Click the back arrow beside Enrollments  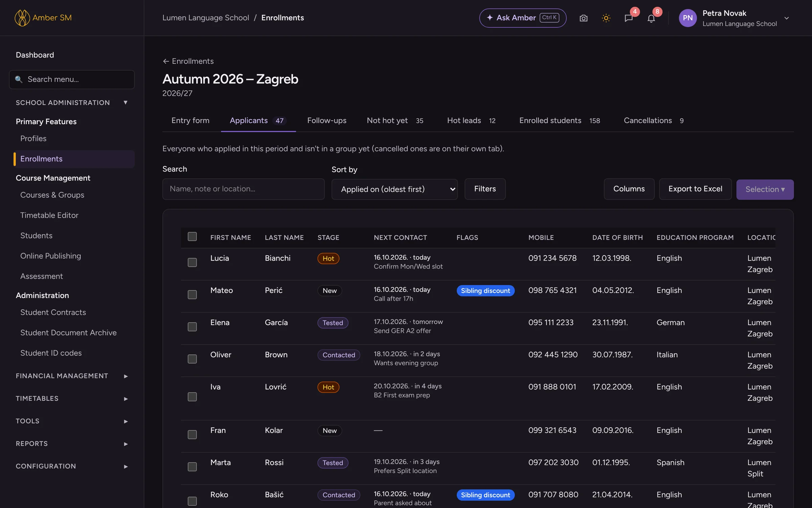[x=166, y=61]
